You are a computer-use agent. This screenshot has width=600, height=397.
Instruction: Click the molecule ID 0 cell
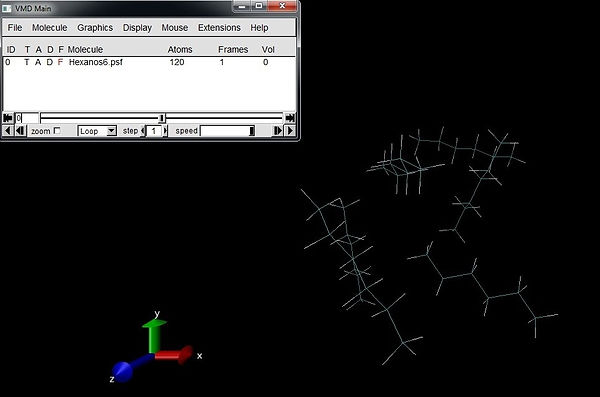click(8, 62)
